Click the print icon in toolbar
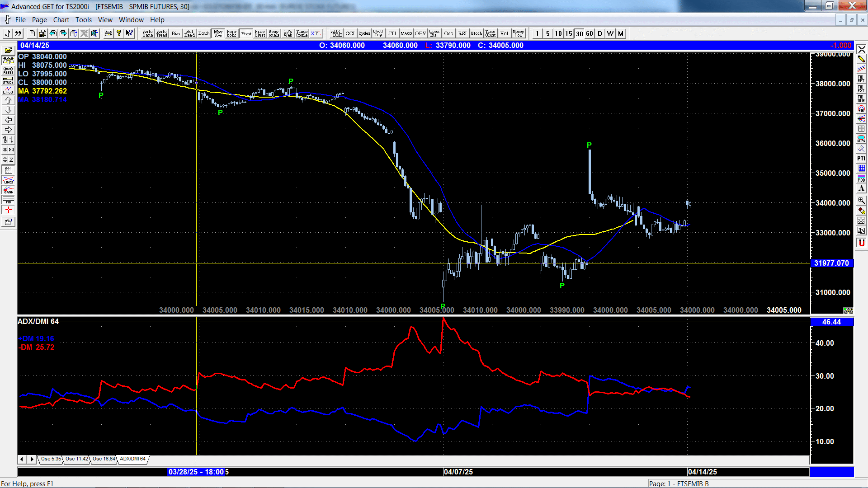The width and height of the screenshot is (868, 488). pos(108,33)
